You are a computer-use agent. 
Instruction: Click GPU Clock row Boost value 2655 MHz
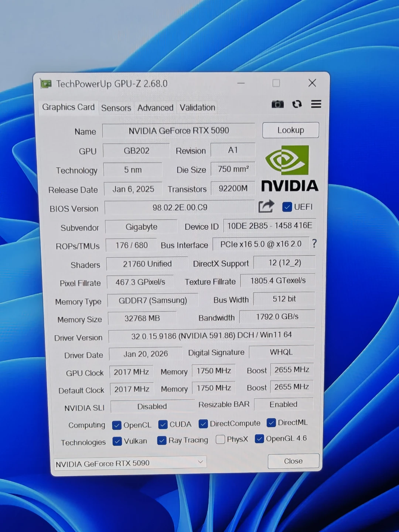click(292, 370)
